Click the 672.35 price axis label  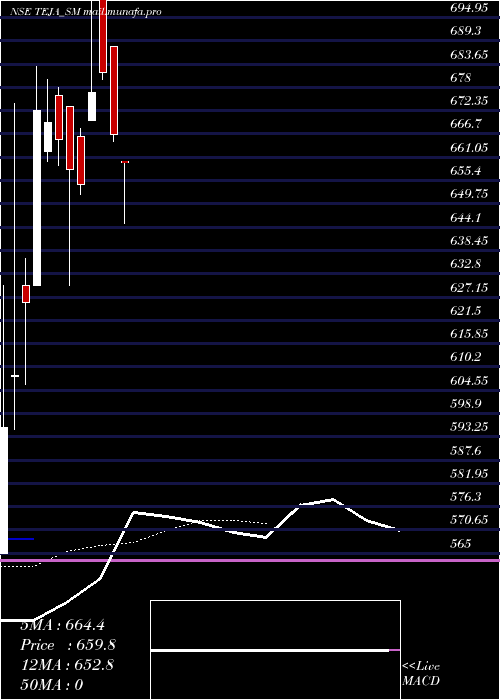tap(469, 100)
